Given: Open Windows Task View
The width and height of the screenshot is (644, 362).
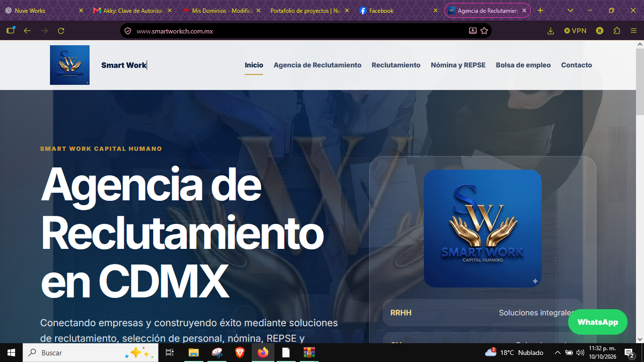Looking at the screenshot, I should pyautogui.click(x=170, y=353).
